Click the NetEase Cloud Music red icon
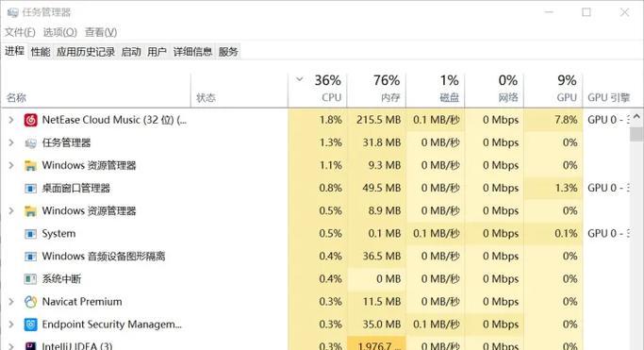644x350 pixels. click(30, 120)
